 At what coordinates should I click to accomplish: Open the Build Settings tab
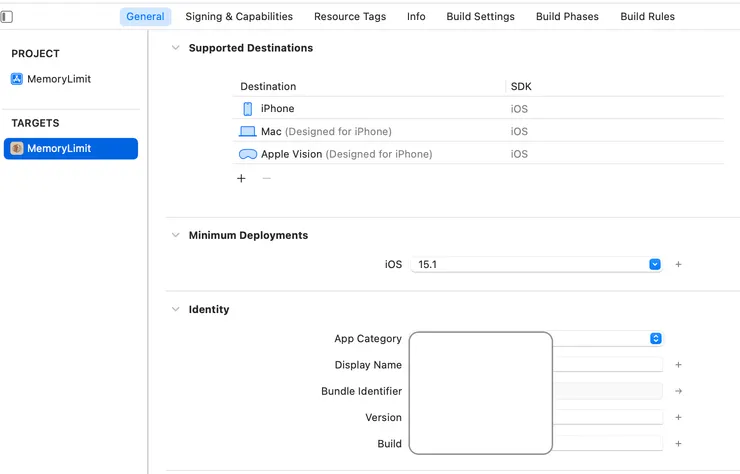[x=480, y=17]
